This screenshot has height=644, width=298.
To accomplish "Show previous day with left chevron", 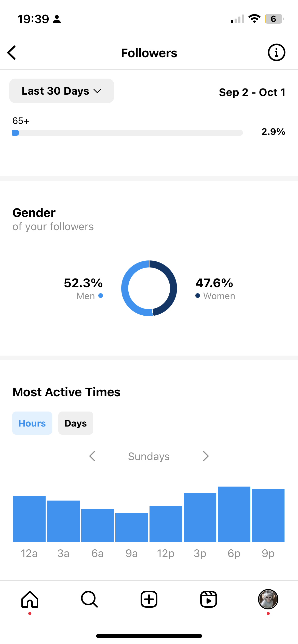I will point(92,456).
